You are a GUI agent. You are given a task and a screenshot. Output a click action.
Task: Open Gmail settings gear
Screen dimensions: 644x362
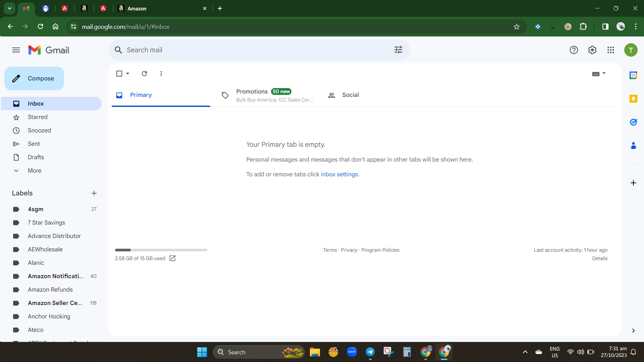592,50
